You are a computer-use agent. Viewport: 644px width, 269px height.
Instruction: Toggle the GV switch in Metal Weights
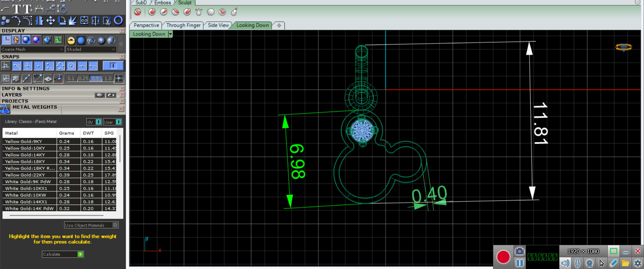(x=98, y=122)
